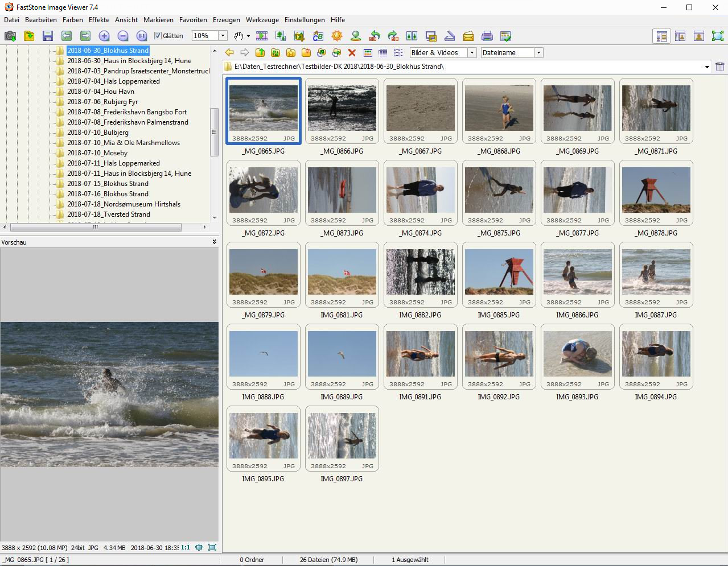Open the Effekte menu
The height and width of the screenshot is (566, 728).
pos(99,19)
